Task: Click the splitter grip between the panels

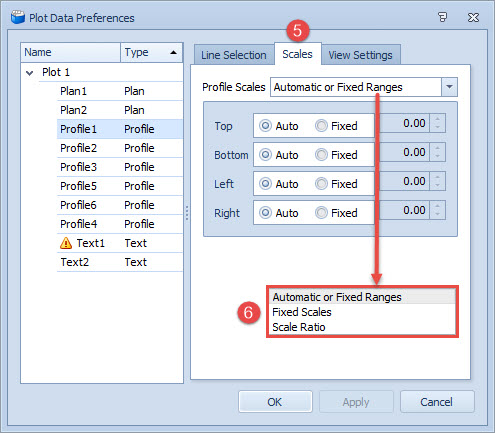Action: 187,213
